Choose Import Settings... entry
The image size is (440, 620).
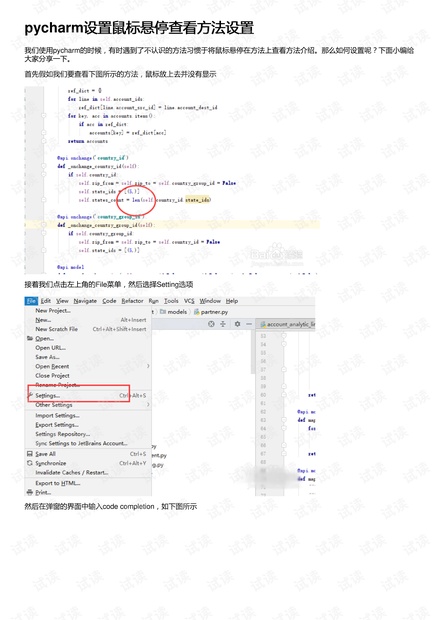click(57, 416)
